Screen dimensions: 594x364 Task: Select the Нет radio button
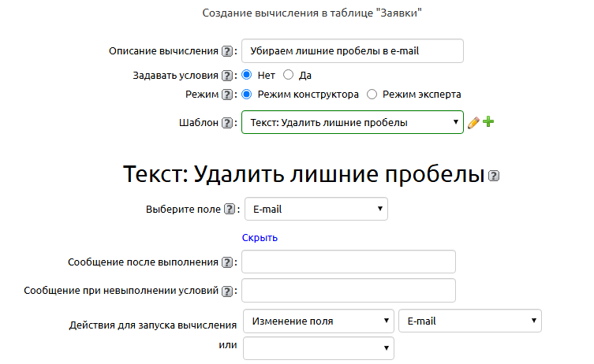247,75
